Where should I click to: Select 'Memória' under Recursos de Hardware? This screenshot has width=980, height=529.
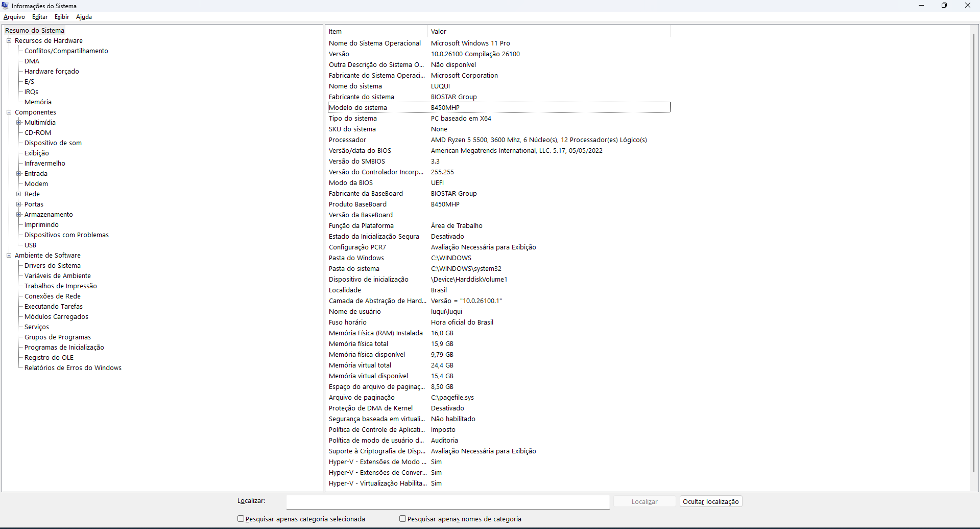pos(38,102)
